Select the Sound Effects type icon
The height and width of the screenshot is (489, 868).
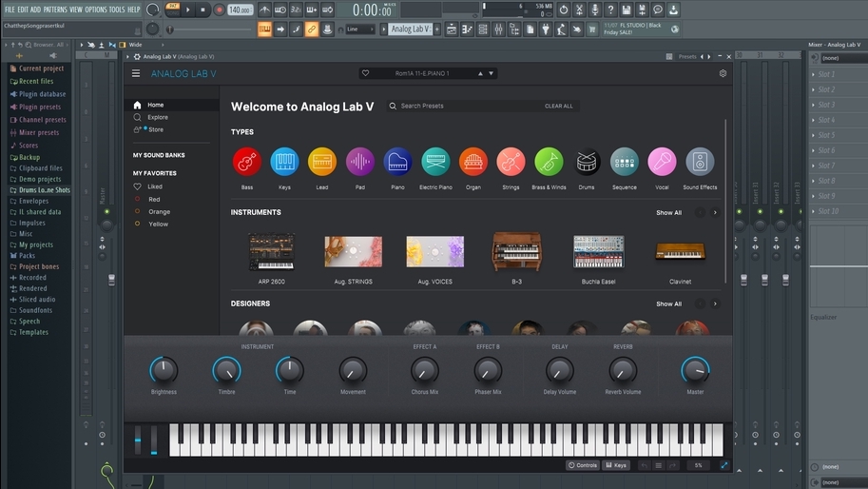[700, 162]
